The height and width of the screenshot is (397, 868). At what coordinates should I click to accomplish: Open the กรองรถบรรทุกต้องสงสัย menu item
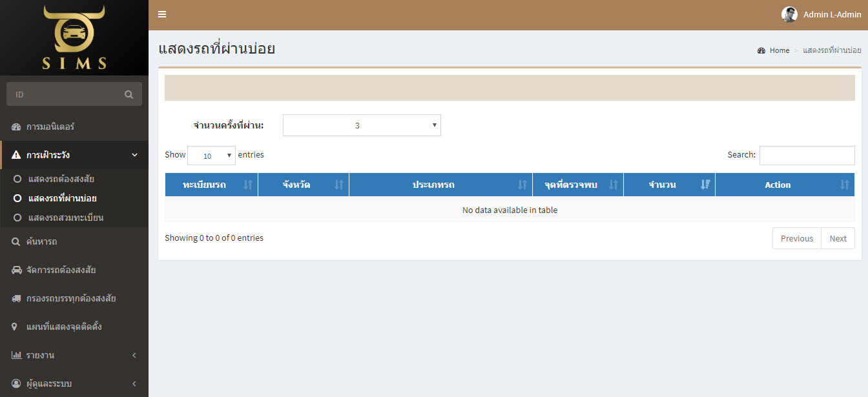coord(74,298)
